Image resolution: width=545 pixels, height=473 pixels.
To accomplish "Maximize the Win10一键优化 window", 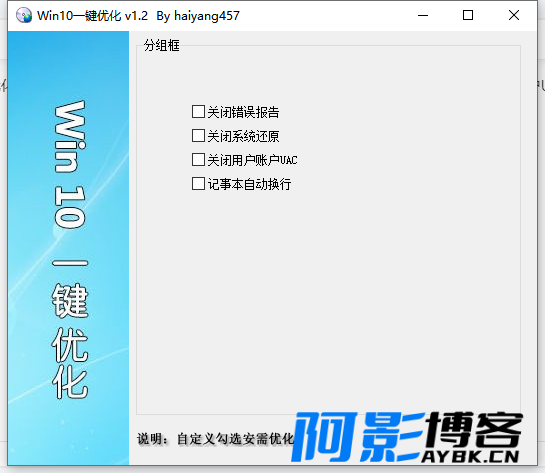I will pyautogui.click(x=468, y=16).
